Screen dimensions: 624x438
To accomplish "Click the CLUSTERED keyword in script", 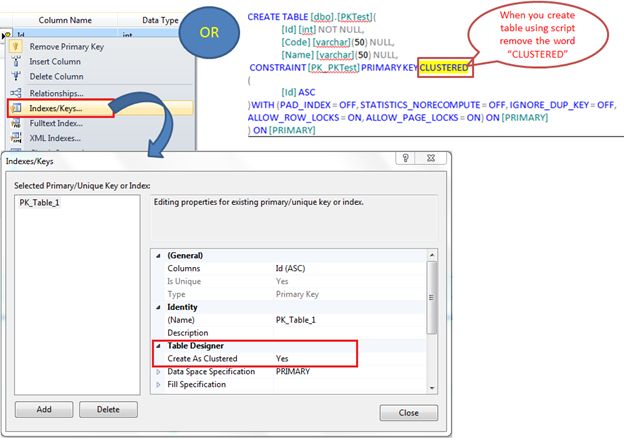I will point(445,68).
